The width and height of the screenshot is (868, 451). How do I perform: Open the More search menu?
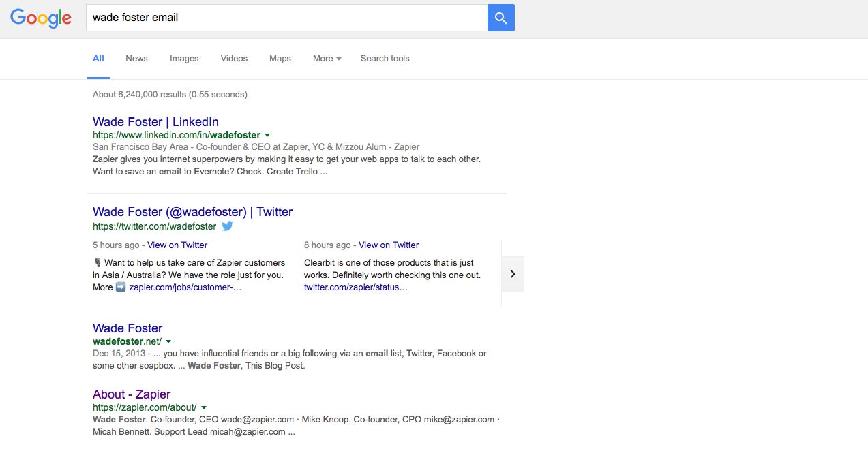[x=327, y=59]
